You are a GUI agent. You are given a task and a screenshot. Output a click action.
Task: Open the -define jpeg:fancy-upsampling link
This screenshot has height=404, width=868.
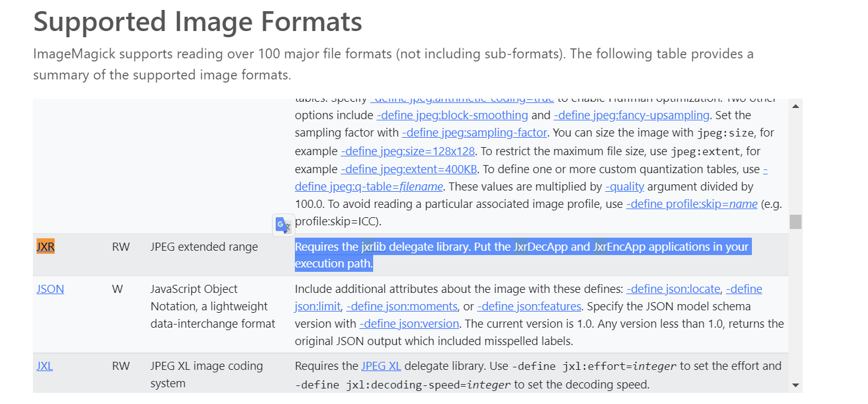click(631, 115)
